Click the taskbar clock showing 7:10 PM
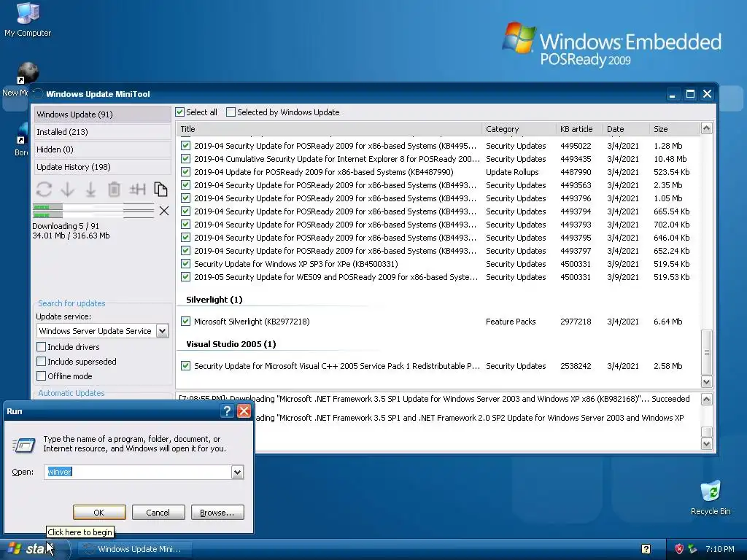 pyautogui.click(x=720, y=549)
